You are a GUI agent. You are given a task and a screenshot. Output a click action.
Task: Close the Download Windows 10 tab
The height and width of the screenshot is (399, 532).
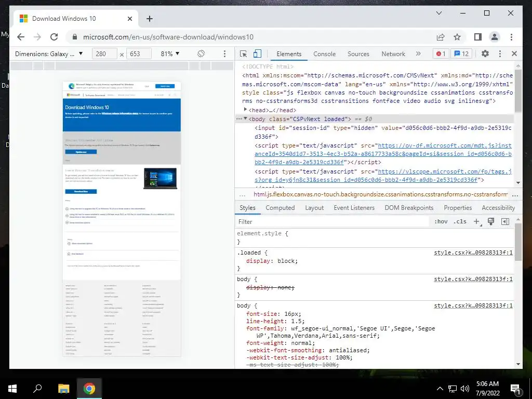(129, 19)
